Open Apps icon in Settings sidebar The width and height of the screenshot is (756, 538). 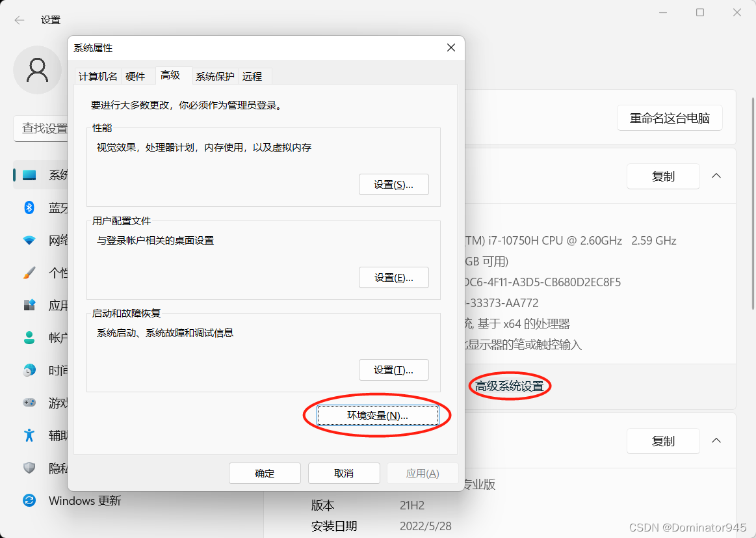pos(29,305)
